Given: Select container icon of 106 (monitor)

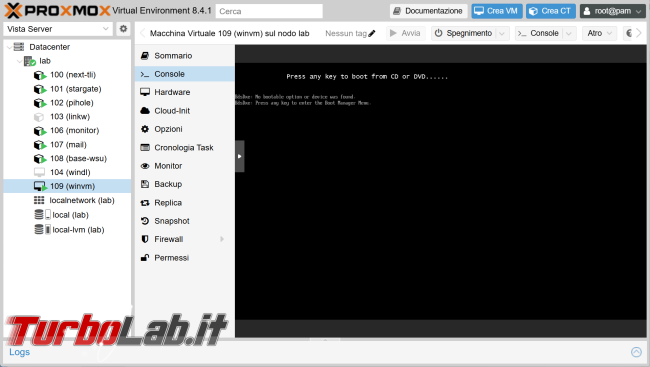Looking at the screenshot, I should [x=40, y=131].
